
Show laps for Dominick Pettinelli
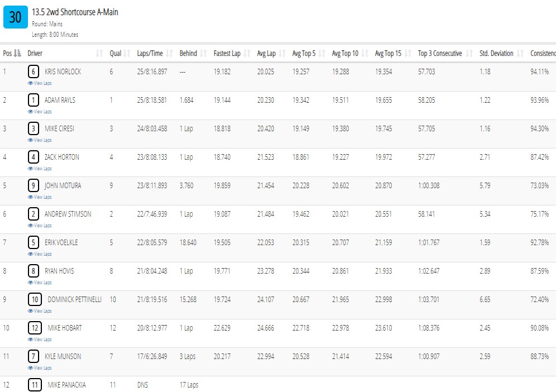coord(40,311)
